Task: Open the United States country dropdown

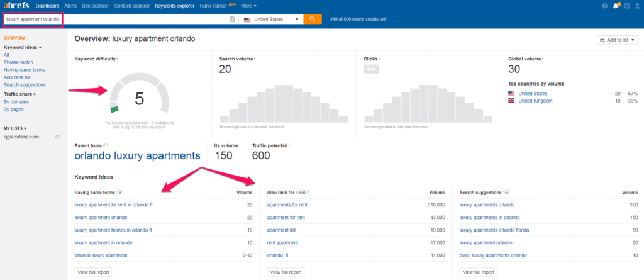Action: tap(271, 19)
